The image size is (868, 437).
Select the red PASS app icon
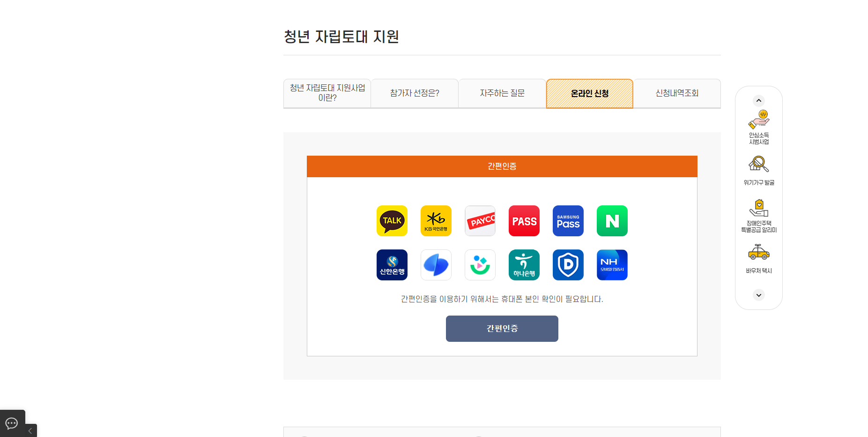(524, 221)
